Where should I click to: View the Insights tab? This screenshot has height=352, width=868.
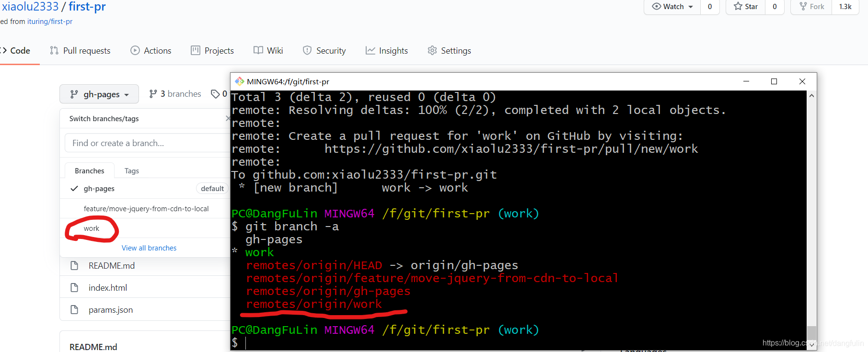coord(387,51)
